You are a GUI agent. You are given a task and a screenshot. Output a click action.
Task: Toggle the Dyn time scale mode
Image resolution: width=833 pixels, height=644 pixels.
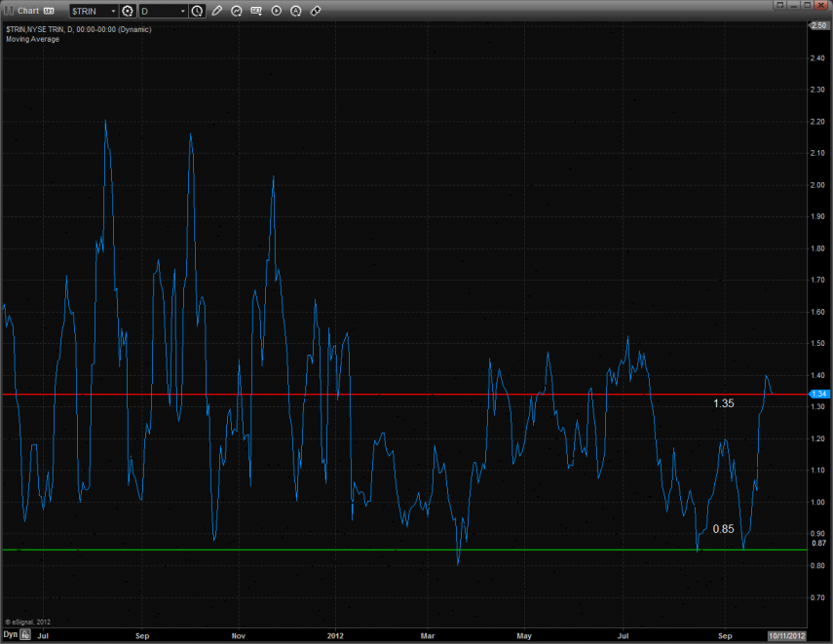click(10, 634)
